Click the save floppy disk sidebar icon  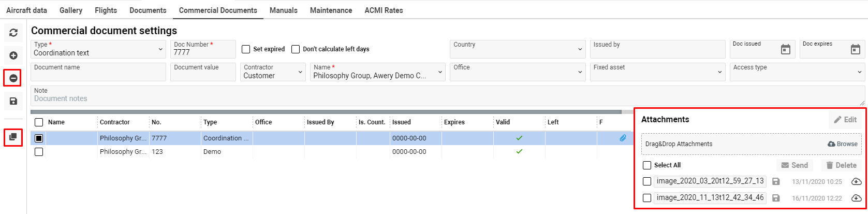(x=13, y=101)
